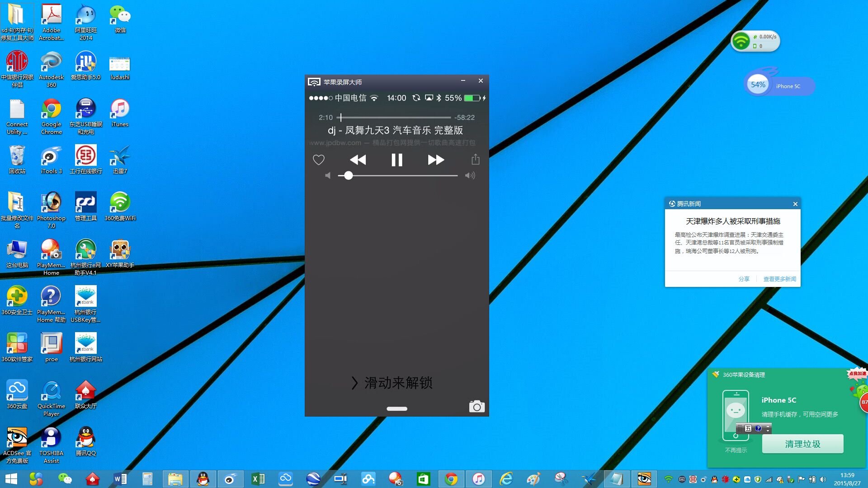Image resolution: width=868 pixels, height=488 pixels.
Task: Minimize the 苹果录屏大师 window
Action: tap(463, 81)
